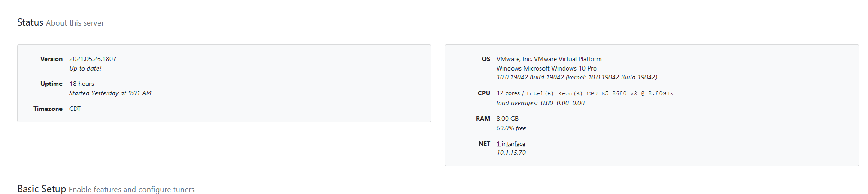
Task: Select the 8.00 GB RAM value
Action: tap(507, 119)
